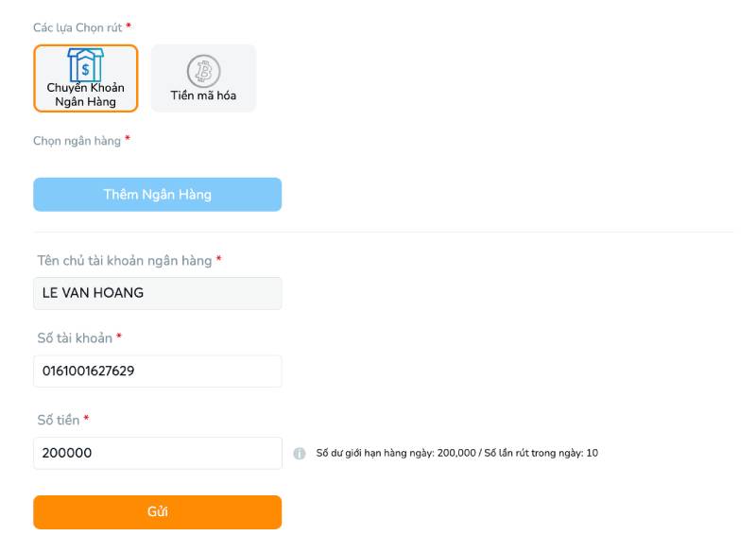
Task: Click the amount field showing 200000
Action: pos(157,453)
